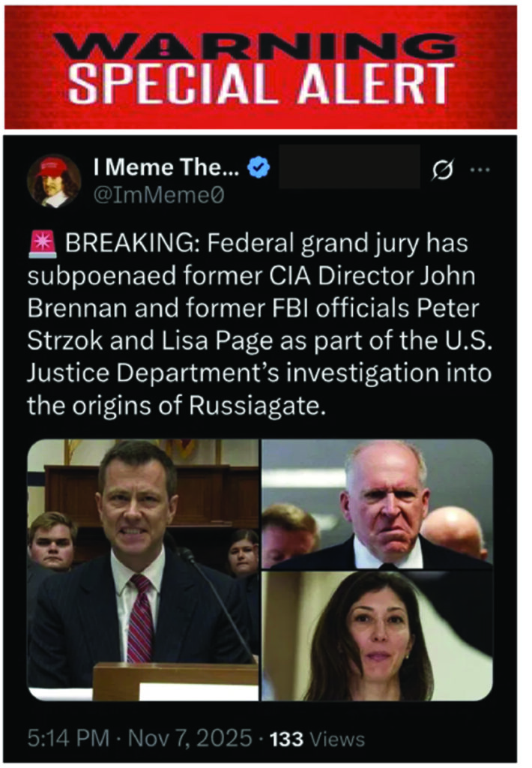Screen dimensions: 532x768
Task: Open photo of frowning white-haired man
Action: pos(377,503)
